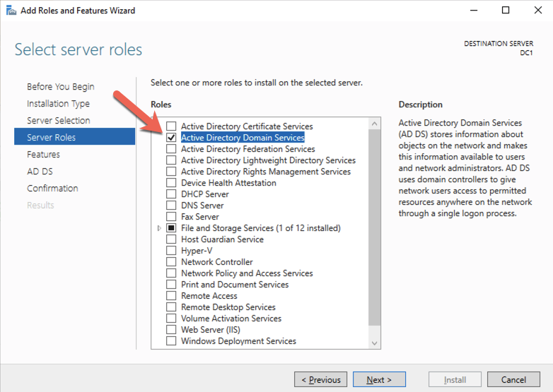Open the Installation Type step
Screen dimensions: 553x392
click(x=58, y=104)
